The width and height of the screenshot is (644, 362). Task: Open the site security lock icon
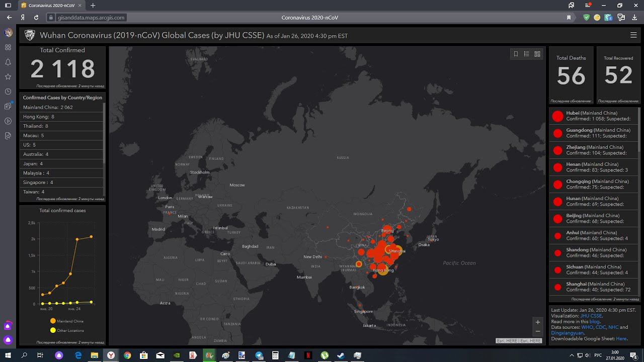pos(50,18)
